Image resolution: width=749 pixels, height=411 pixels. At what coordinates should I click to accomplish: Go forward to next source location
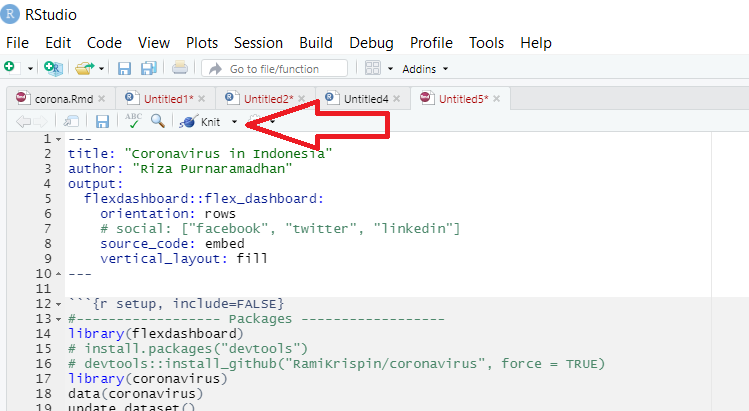pyautogui.click(x=40, y=121)
